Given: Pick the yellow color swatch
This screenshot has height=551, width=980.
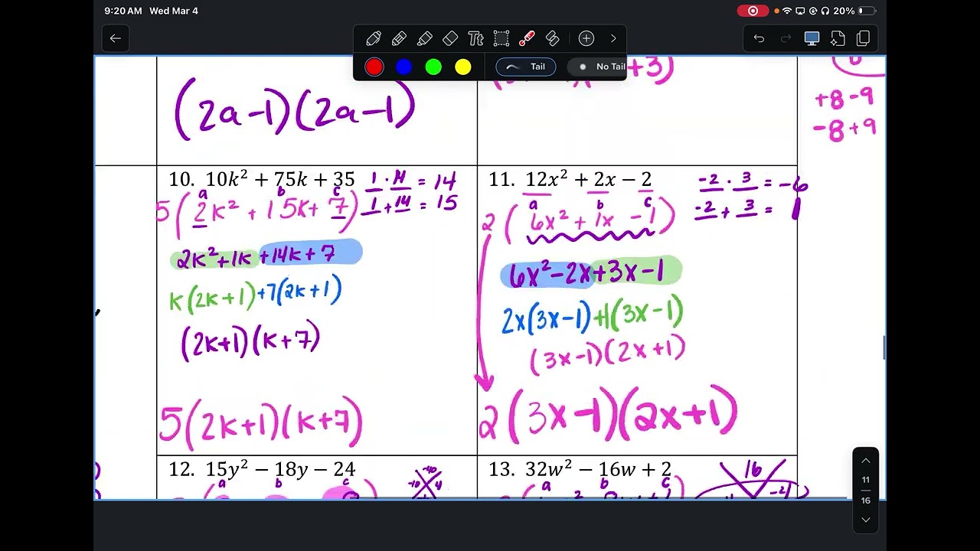Looking at the screenshot, I should (x=463, y=67).
